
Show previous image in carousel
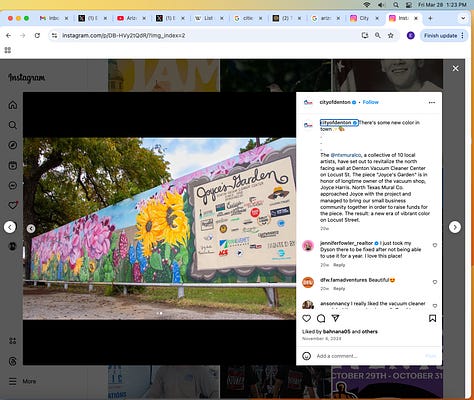coord(31,229)
